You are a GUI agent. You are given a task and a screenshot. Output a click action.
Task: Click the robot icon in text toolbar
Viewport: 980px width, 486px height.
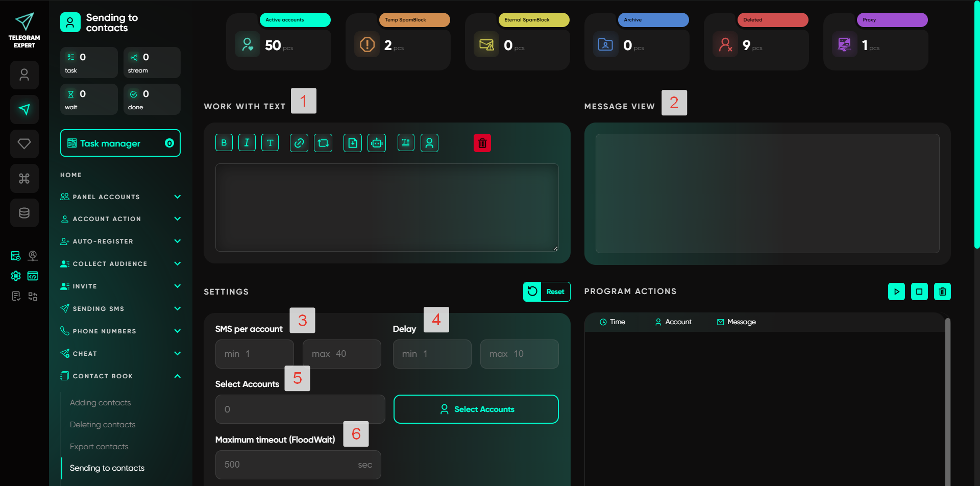377,143
